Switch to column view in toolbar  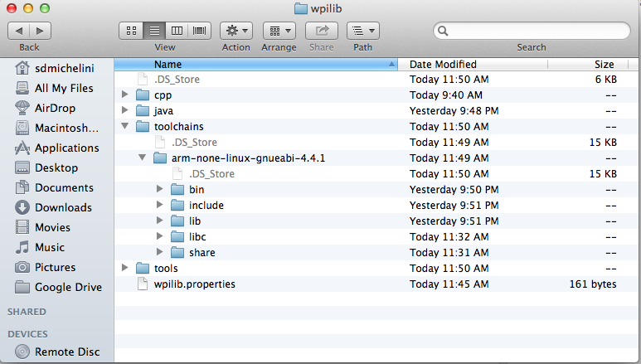177,31
